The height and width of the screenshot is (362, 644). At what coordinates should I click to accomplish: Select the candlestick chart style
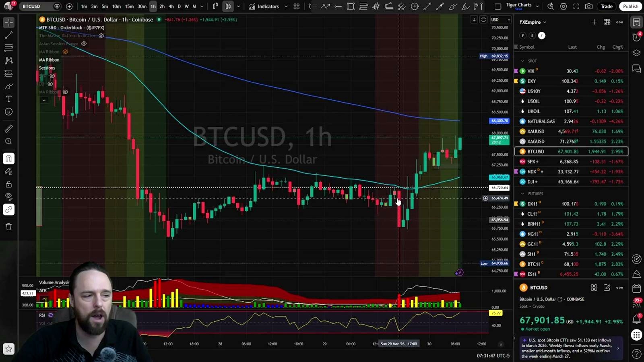228,6
